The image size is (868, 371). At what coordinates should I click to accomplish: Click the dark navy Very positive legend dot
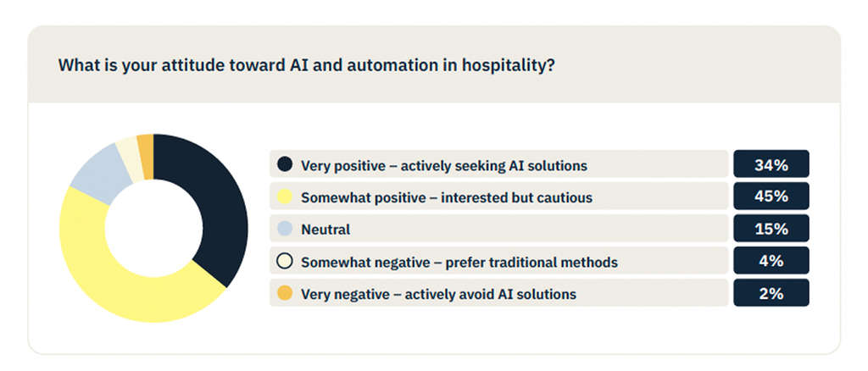[285, 164]
